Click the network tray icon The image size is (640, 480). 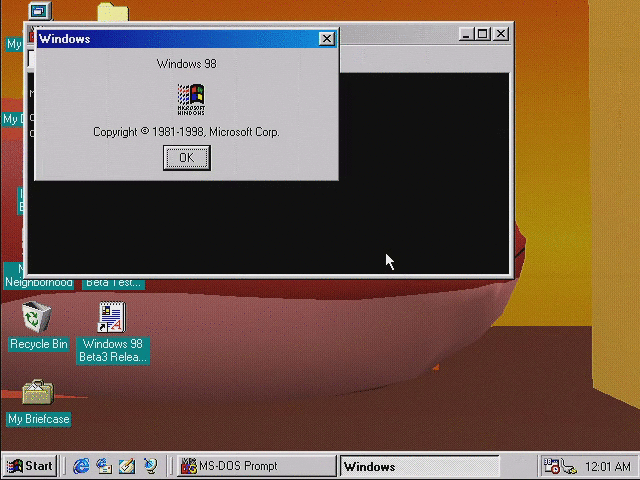tap(568, 467)
